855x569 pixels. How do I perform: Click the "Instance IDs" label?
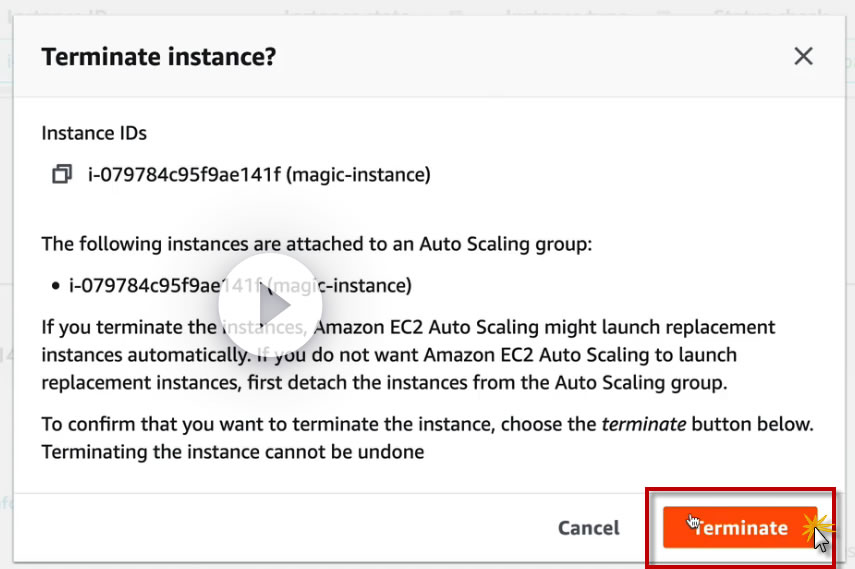click(94, 132)
